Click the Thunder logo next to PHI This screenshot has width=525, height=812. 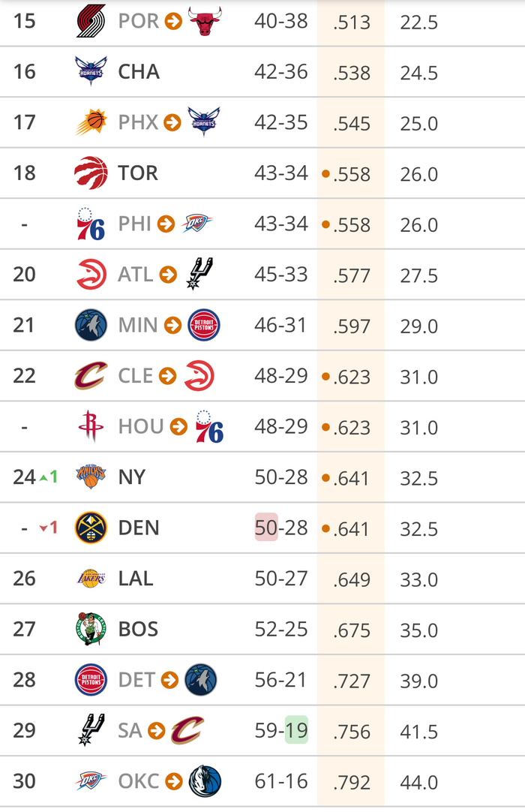click(197, 224)
